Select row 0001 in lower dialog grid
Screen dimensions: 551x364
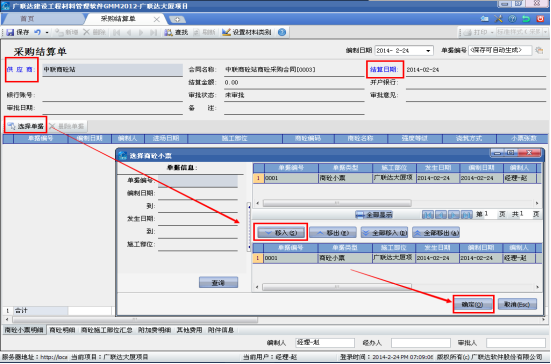tap(397, 258)
